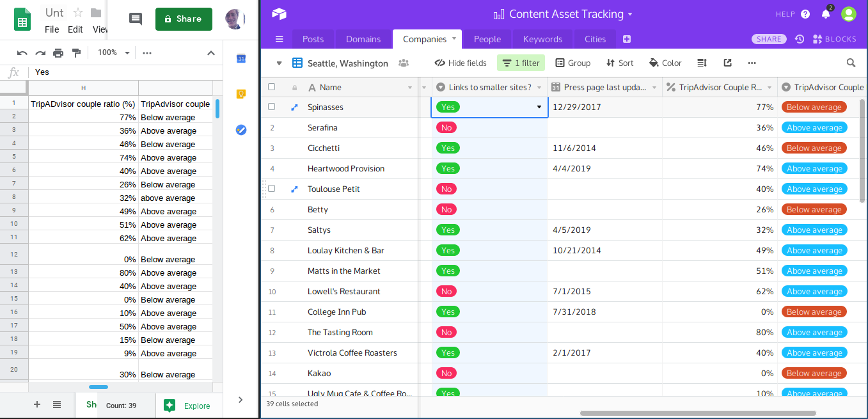Open view collaborators icon

tap(404, 63)
